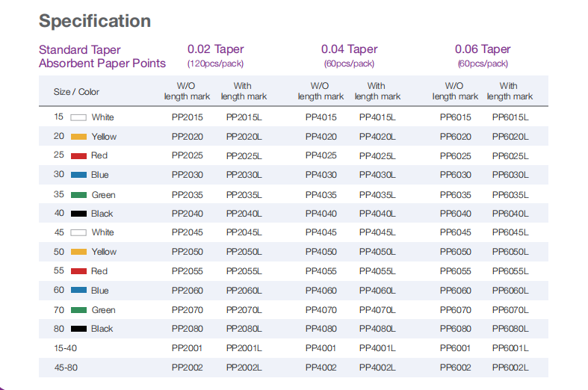Click the Size / Color header cell
Viewport: 588px width, 390px height.
pyautogui.click(x=76, y=92)
